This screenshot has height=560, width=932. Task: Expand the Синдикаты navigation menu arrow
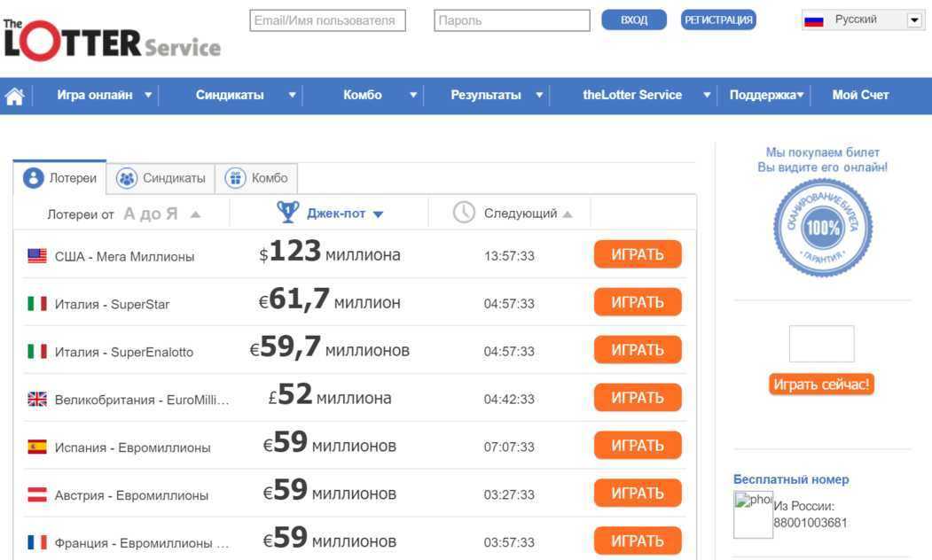tap(292, 95)
